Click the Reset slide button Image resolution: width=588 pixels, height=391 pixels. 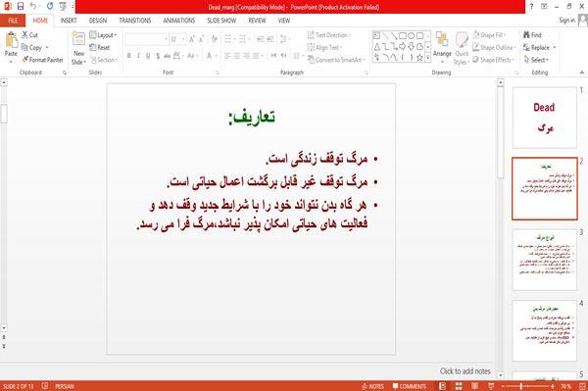[x=100, y=47]
